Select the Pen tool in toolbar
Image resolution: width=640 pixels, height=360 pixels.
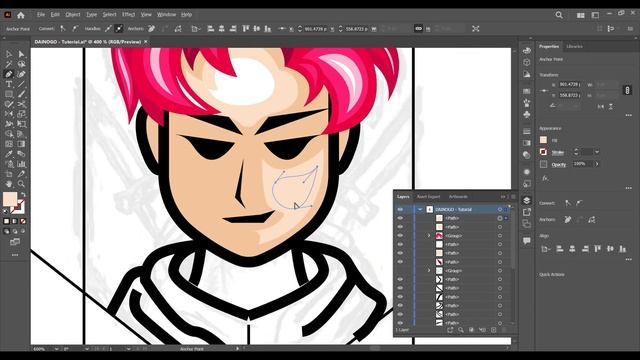pyautogui.click(x=9, y=74)
